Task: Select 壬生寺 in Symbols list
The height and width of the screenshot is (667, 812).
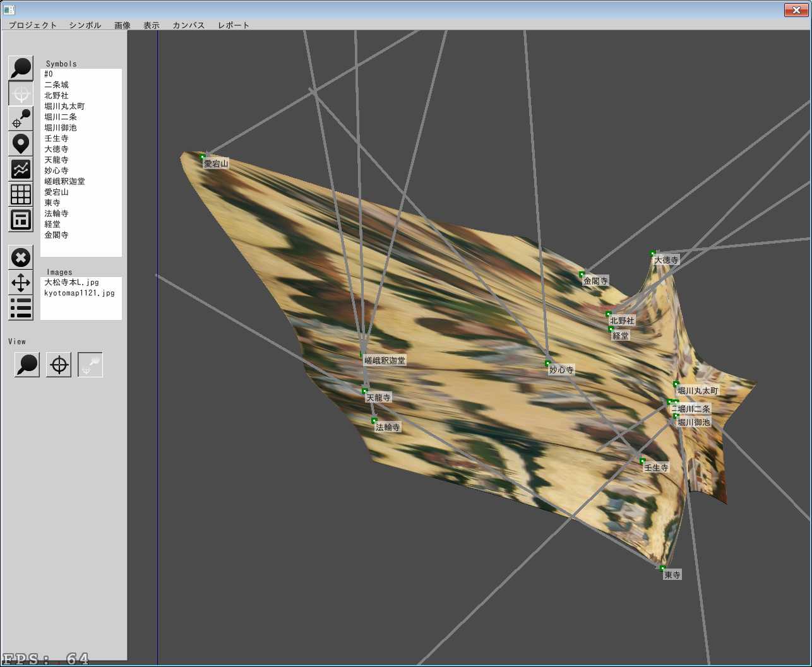Action: tap(81, 138)
